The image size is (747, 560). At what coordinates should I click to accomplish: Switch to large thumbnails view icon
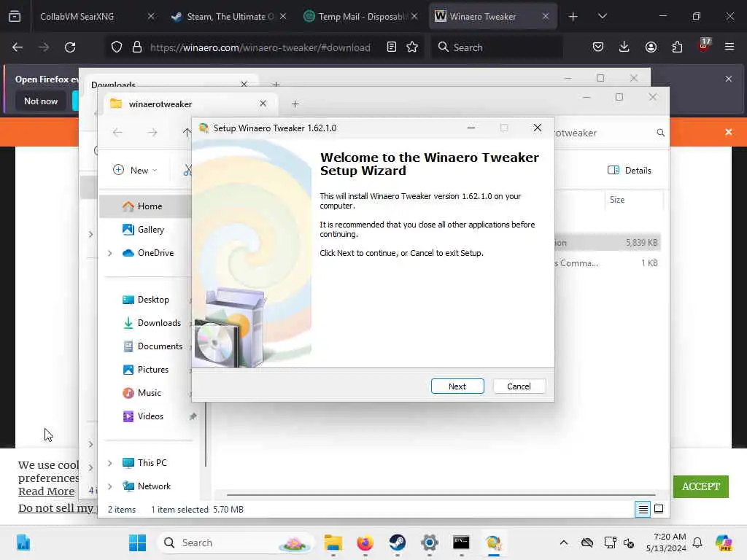[659, 510]
